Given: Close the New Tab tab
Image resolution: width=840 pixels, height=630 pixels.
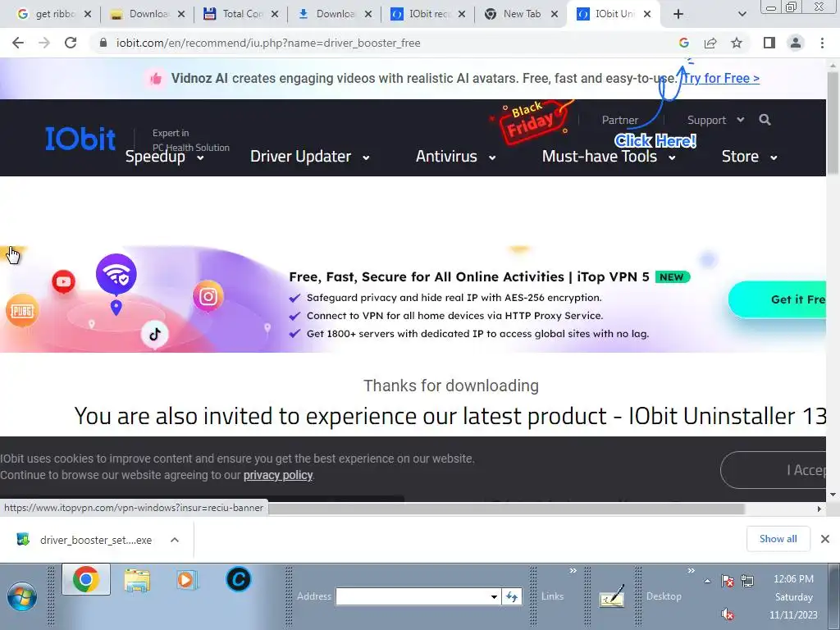Looking at the screenshot, I should click(x=555, y=14).
